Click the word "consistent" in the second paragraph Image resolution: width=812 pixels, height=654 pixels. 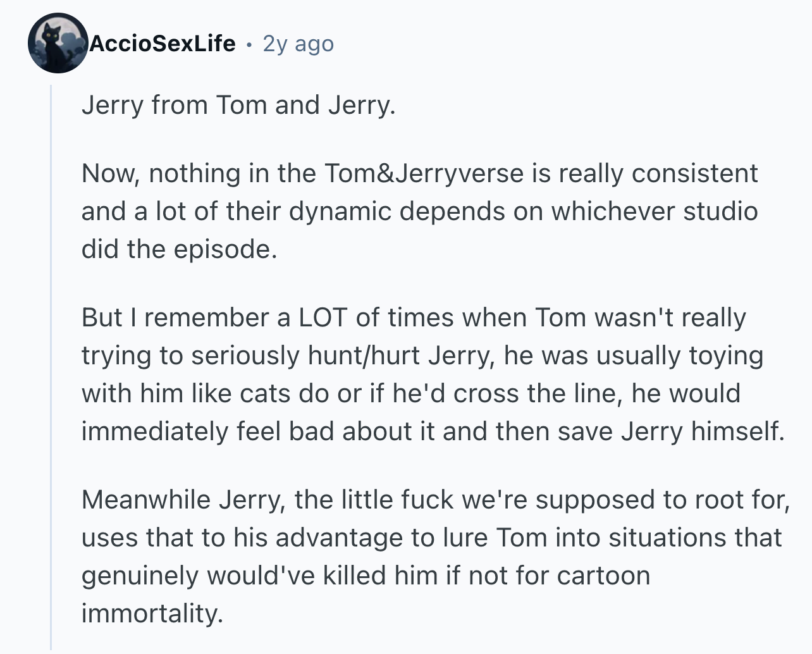[x=694, y=173]
